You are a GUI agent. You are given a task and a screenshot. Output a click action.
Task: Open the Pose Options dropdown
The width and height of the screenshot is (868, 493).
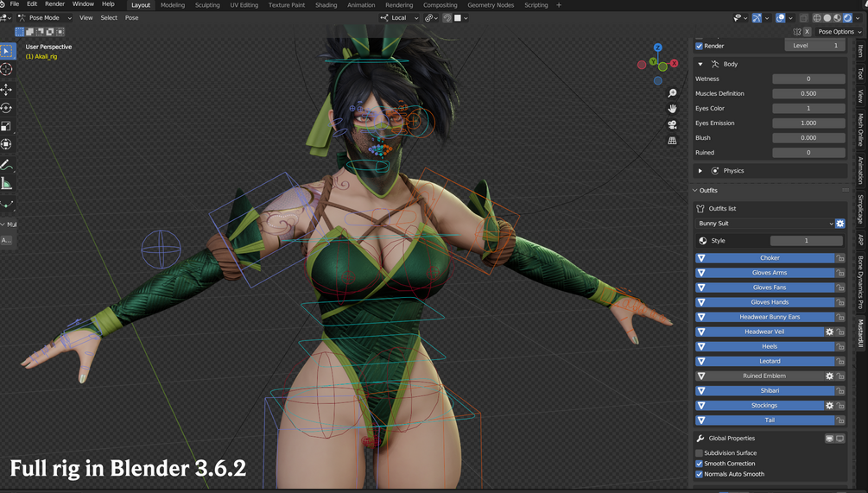(x=839, y=32)
